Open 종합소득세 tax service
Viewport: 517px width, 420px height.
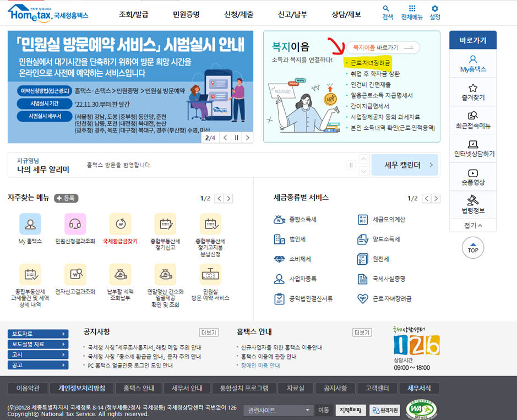[295, 220]
